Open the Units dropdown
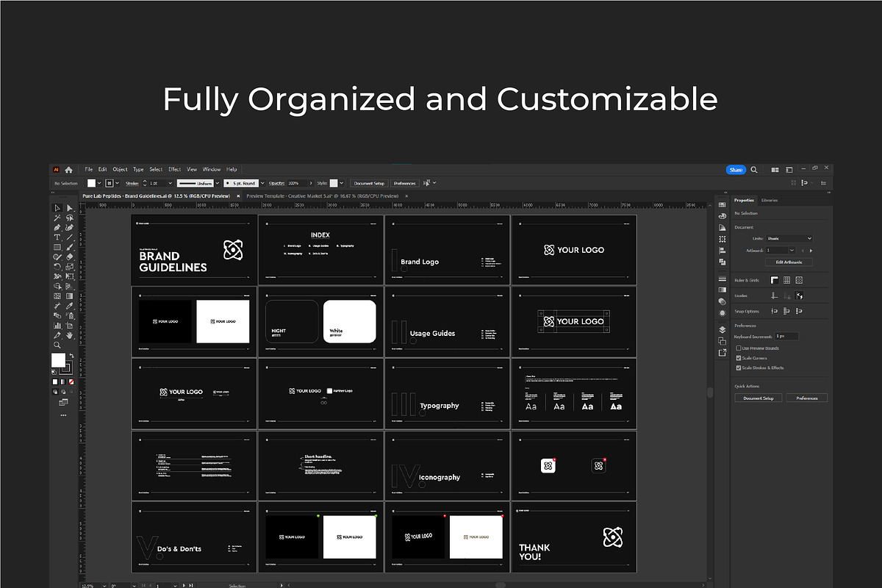The image size is (882, 588). 789,238
